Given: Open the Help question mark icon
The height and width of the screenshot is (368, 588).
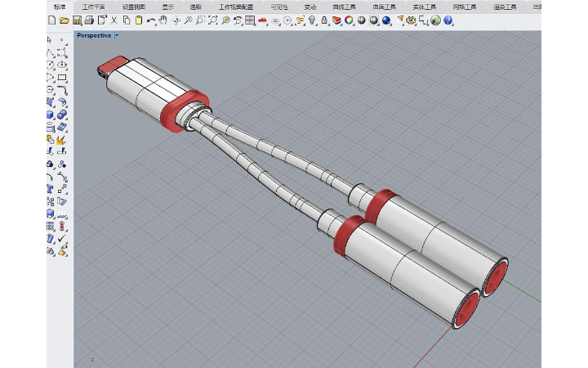Looking at the screenshot, I should tap(448, 20).
